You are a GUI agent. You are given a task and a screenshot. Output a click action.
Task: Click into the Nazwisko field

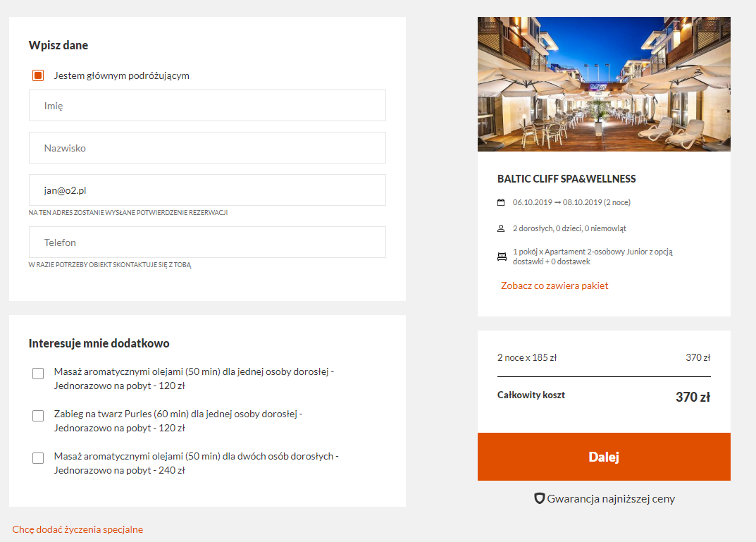[x=207, y=148]
